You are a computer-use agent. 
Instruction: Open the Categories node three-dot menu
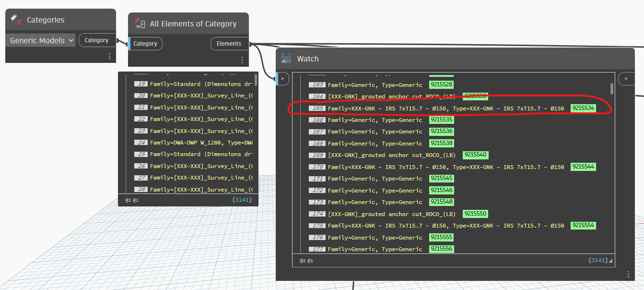[109, 56]
